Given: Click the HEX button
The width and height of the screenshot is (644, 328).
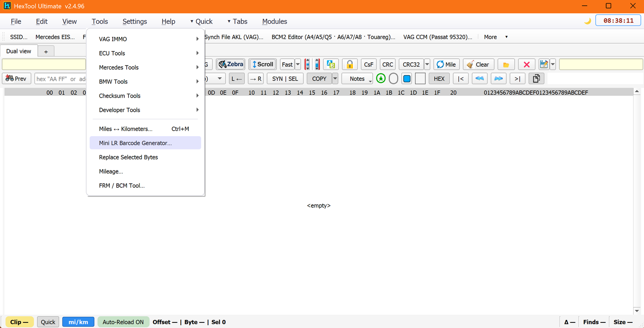Looking at the screenshot, I should 439,79.
